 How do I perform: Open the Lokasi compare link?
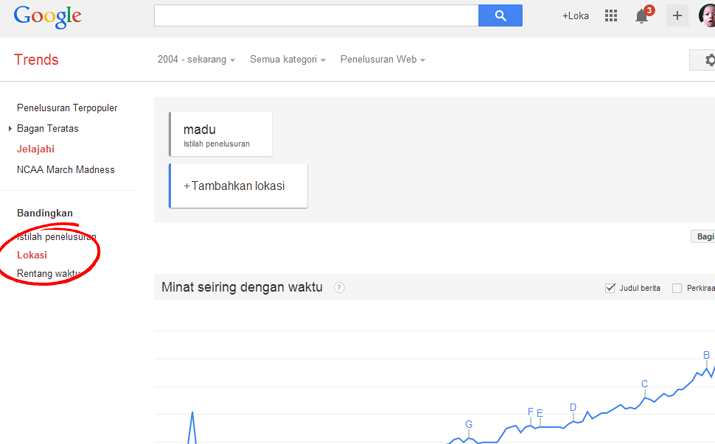tap(32, 255)
